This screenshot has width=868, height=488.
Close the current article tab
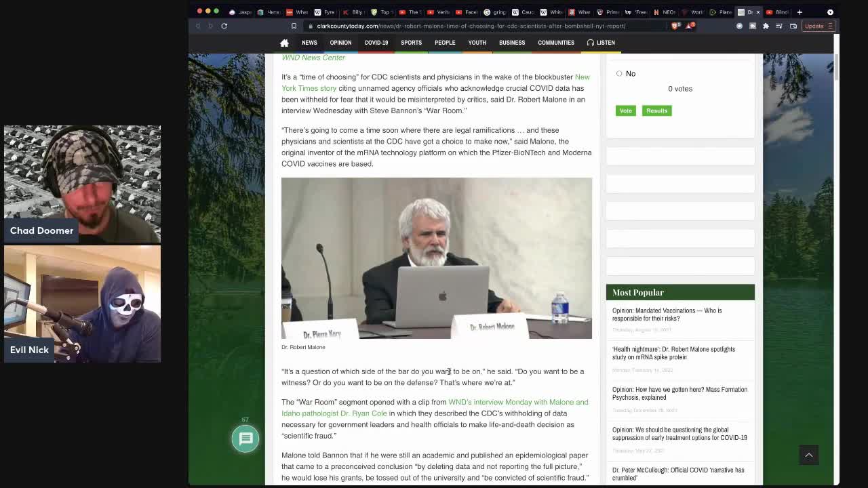[x=758, y=12]
